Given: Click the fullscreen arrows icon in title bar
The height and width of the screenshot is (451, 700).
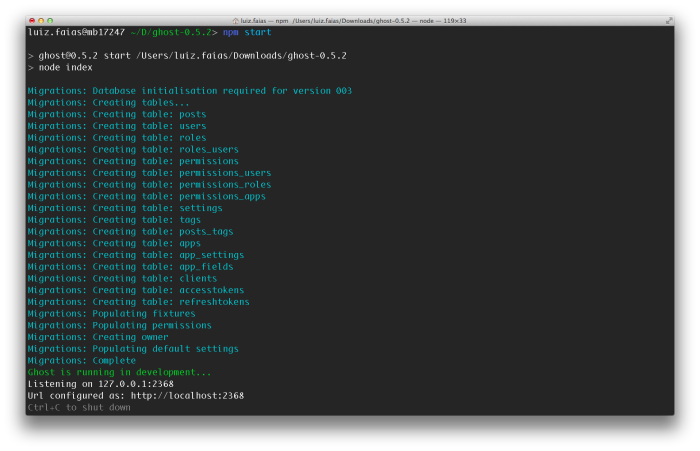Looking at the screenshot, I should coord(669,21).
